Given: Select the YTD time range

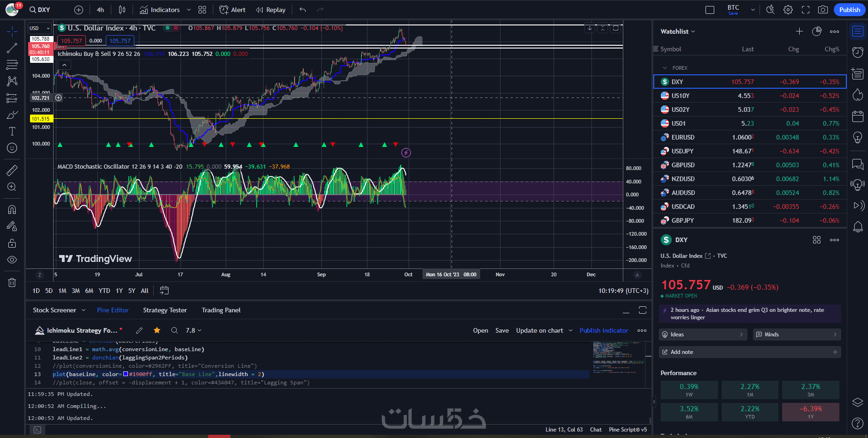Looking at the screenshot, I should 104,291.
